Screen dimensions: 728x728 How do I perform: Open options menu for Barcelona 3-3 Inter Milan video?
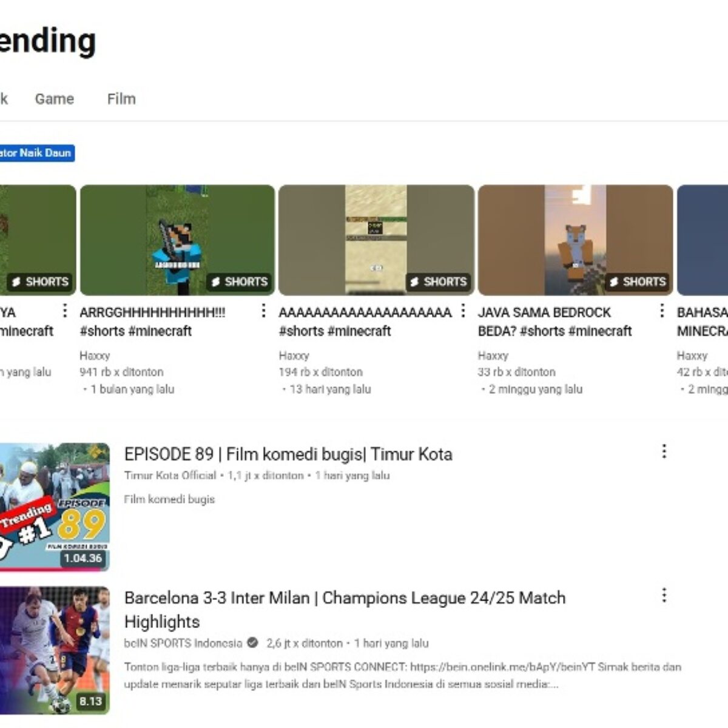tap(664, 595)
